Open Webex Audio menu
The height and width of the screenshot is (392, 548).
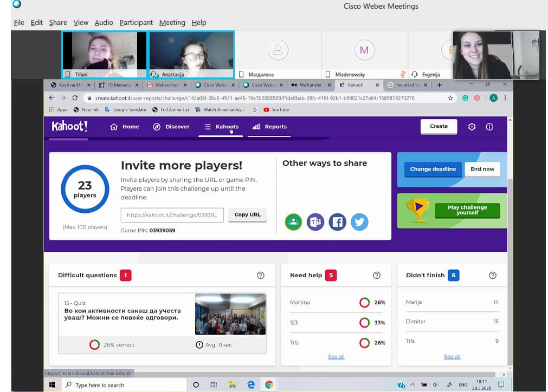(x=104, y=23)
